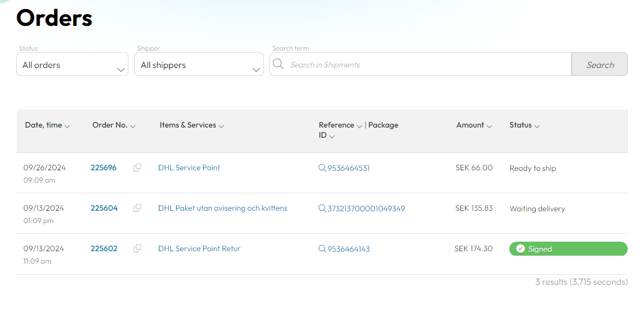Click the magnifier icon beside 373213700001049349
Viewport: 644px width, 313px height.
coord(322,208)
